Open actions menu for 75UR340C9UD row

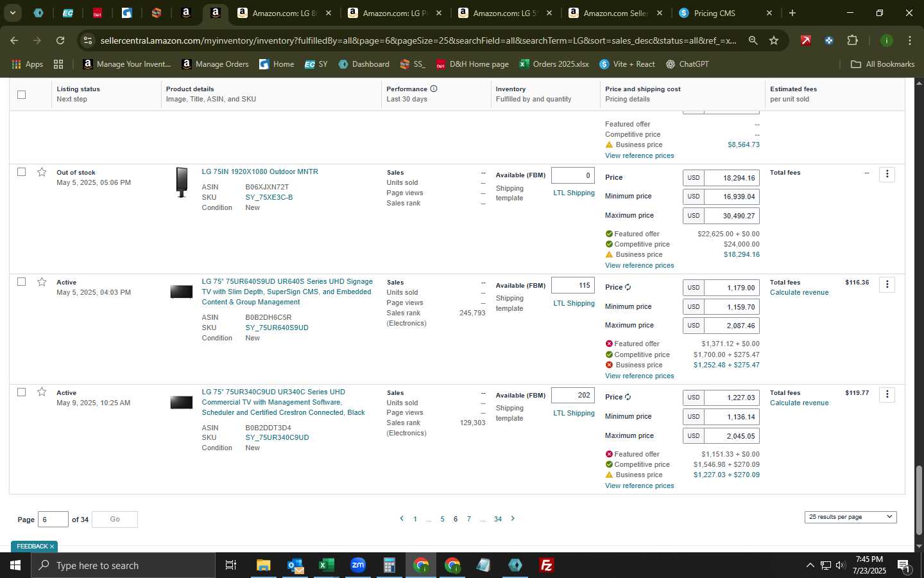pyautogui.click(x=887, y=394)
